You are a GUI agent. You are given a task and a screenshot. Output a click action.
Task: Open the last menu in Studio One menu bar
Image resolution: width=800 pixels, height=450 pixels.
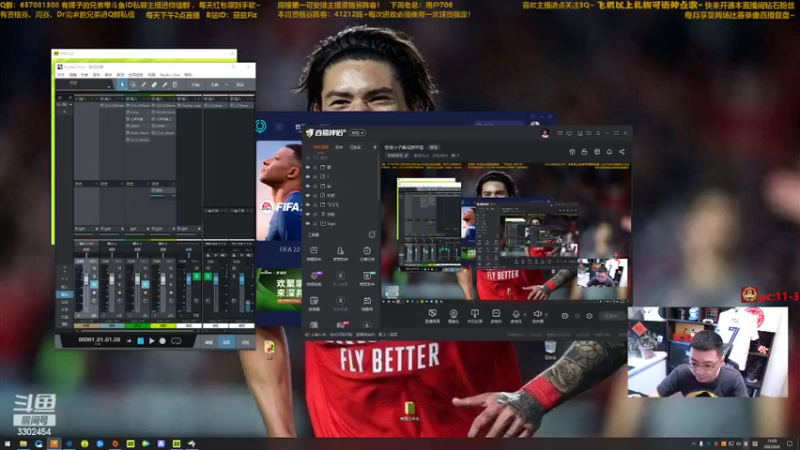tap(188, 74)
